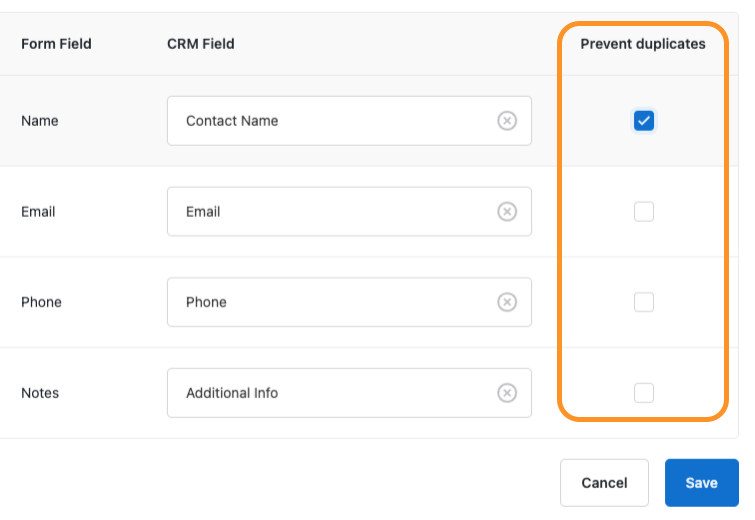The image size is (755, 520).
Task: Uncheck Prevent duplicates for Name
Action: click(x=644, y=121)
